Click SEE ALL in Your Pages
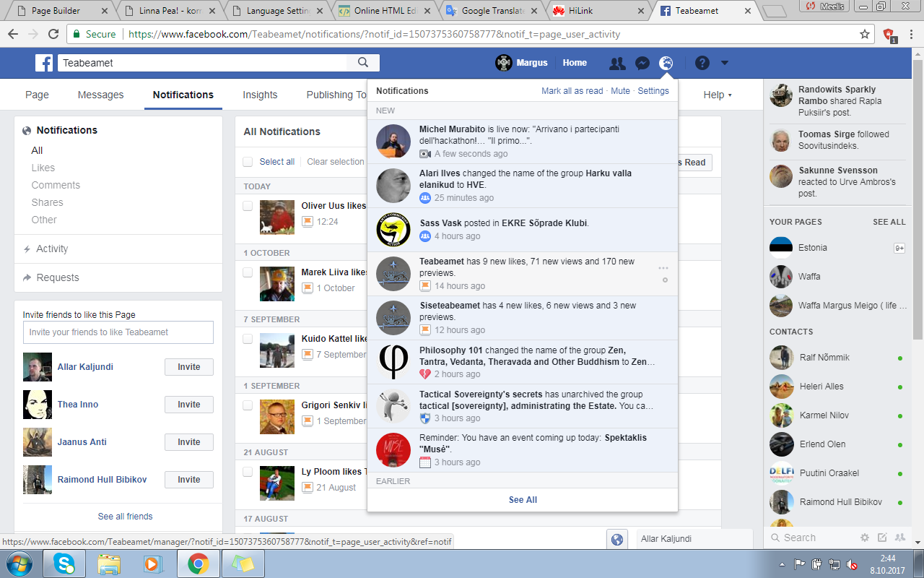 tap(889, 222)
